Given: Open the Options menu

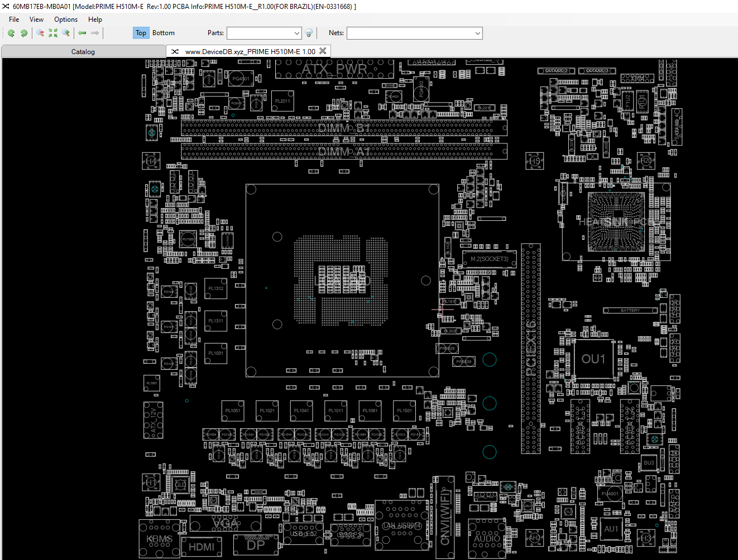Looking at the screenshot, I should point(66,20).
